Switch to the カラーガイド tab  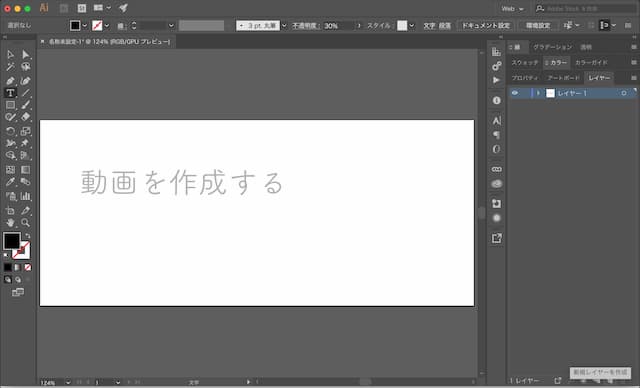tap(591, 63)
